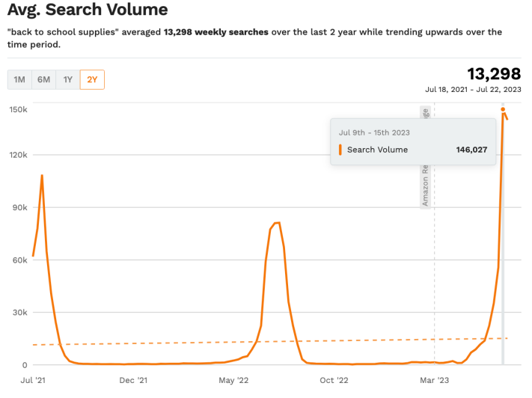Viewport: 532px width, 398px height.
Task: Select the 6M time range tab
Action: click(43, 79)
